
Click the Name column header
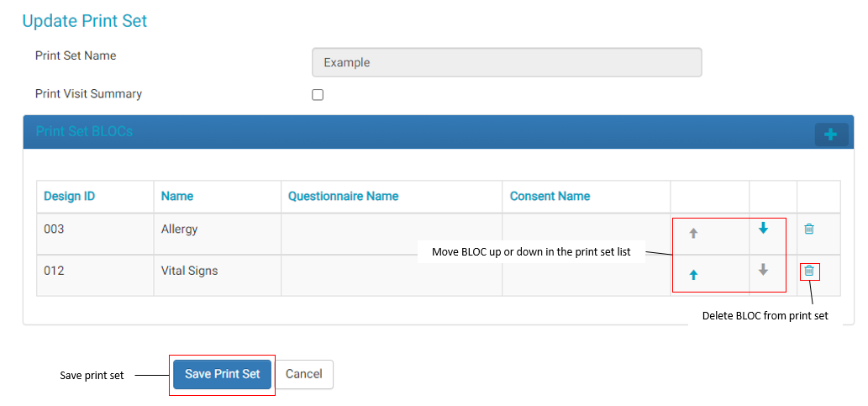pos(177,196)
